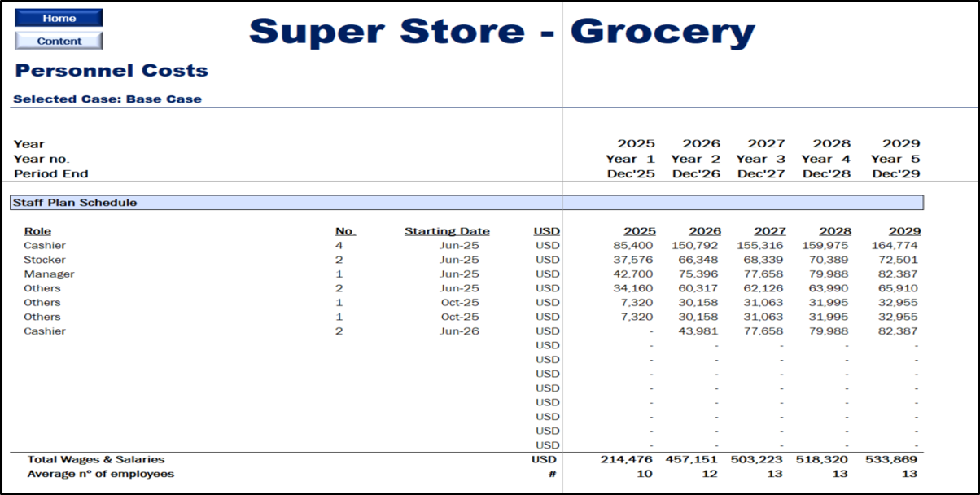980x495 pixels.
Task: Click the Role column header
Action: 37,231
